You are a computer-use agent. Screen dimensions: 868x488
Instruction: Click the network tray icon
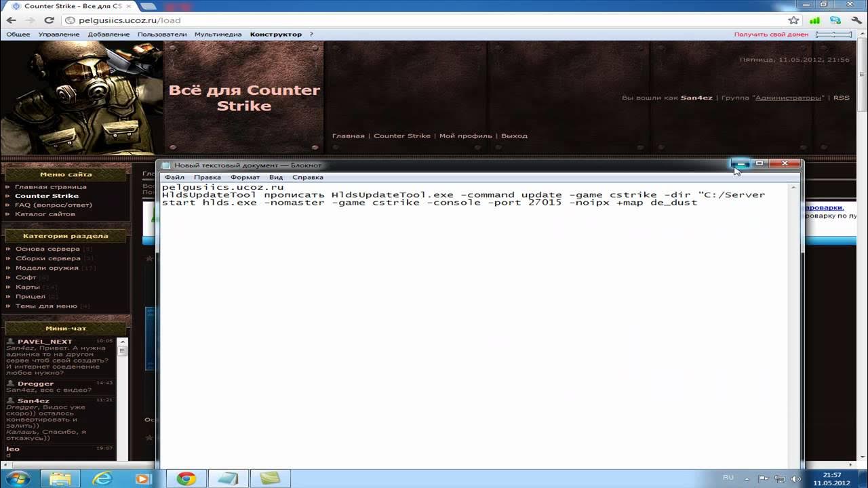coord(779,479)
